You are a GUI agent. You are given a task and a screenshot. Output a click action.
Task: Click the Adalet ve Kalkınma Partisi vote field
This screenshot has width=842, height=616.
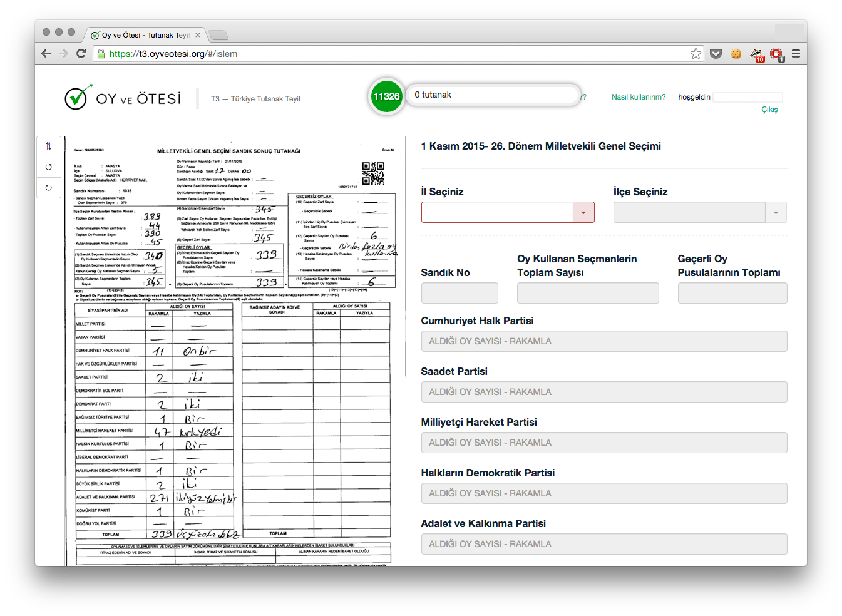point(604,544)
